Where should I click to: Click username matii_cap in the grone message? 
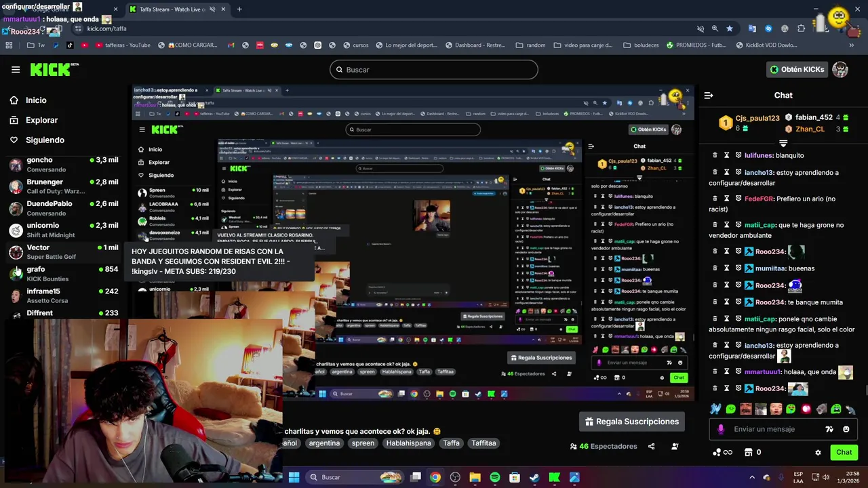click(759, 225)
